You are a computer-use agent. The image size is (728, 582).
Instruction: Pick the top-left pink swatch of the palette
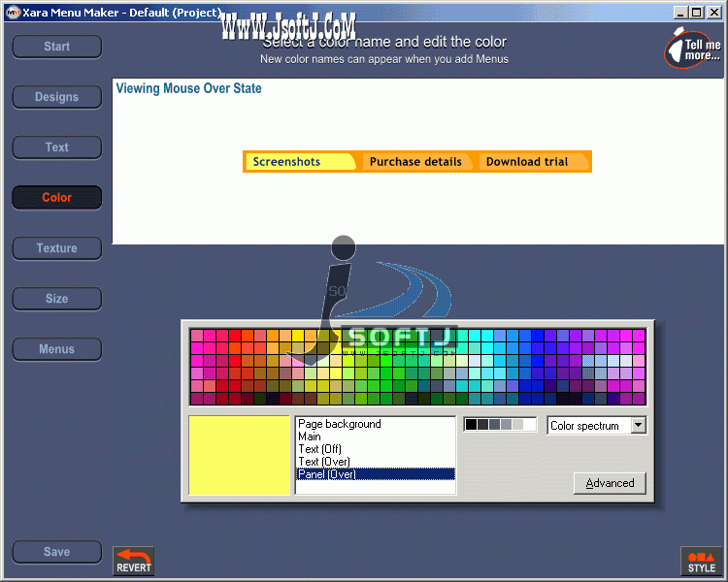(197, 336)
